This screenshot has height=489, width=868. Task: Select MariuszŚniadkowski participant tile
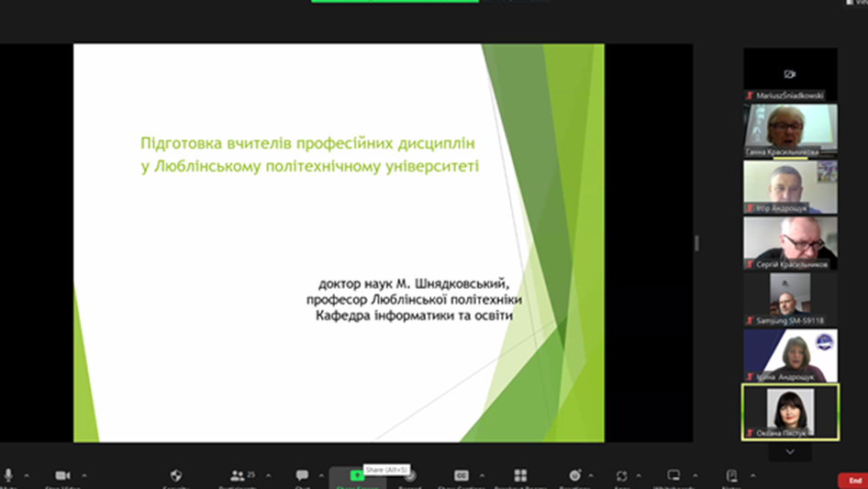point(789,74)
